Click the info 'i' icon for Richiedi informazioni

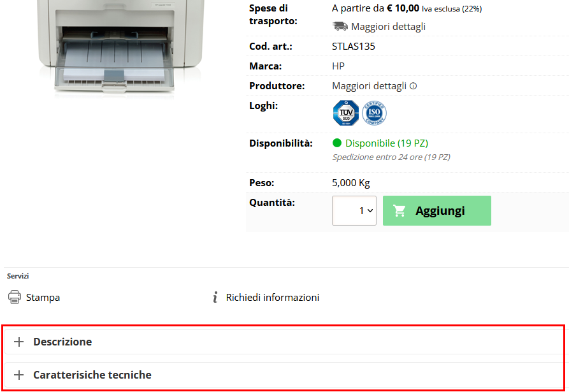215,297
